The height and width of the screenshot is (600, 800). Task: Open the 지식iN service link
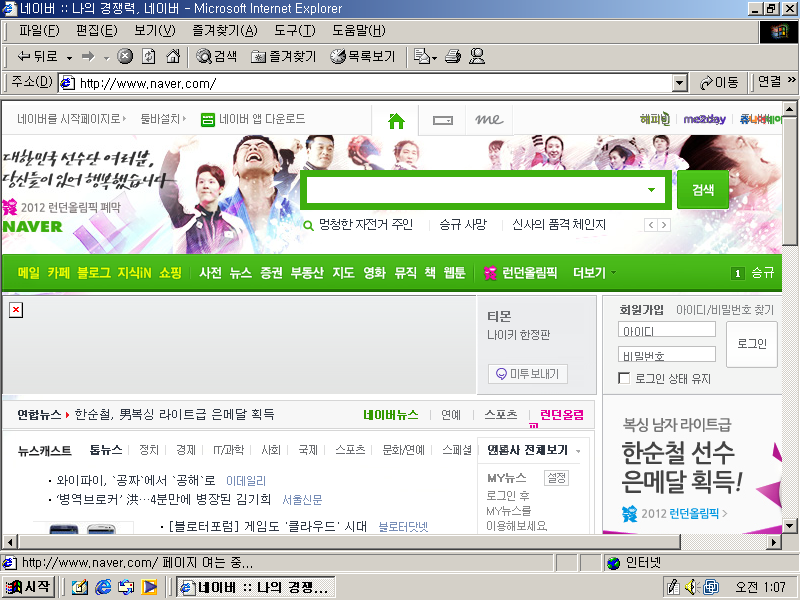[x=135, y=272]
